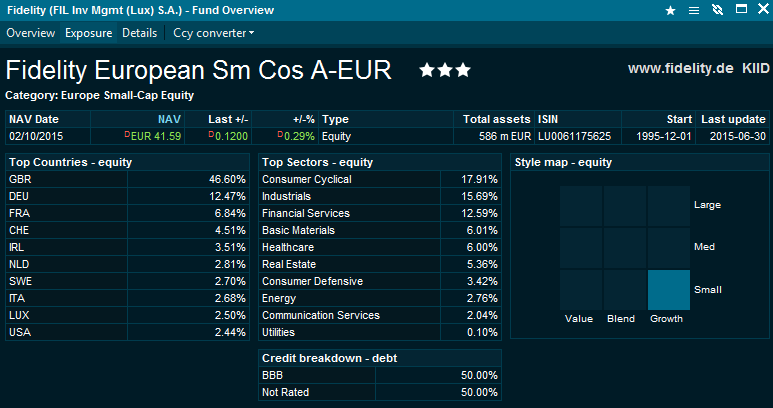Click the favorite star icon in title bar
The height and width of the screenshot is (408, 773).
pyautogui.click(x=670, y=10)
